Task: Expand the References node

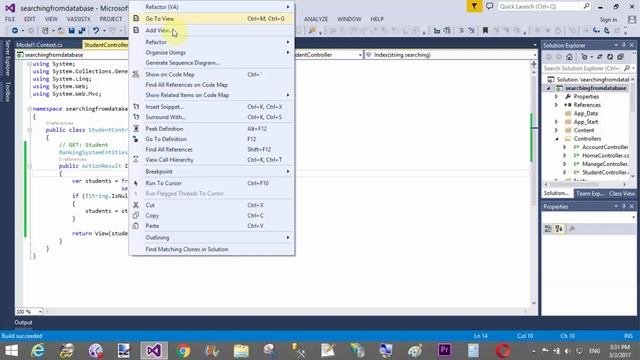Action: point(556,105)
